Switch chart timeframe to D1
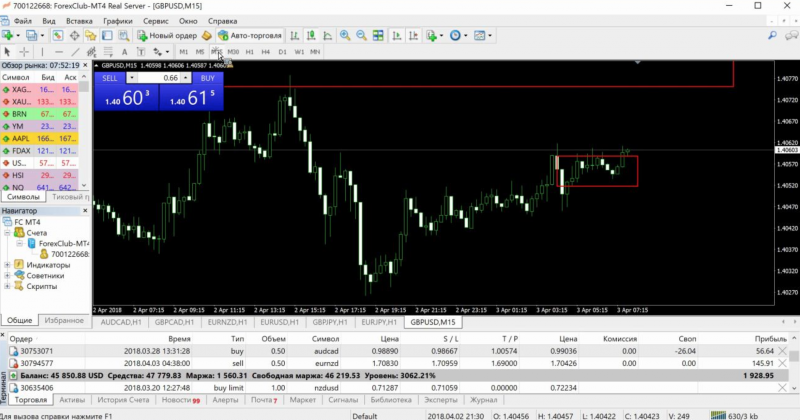The height and width of the screenshot is (420, 800). [282, 51]
